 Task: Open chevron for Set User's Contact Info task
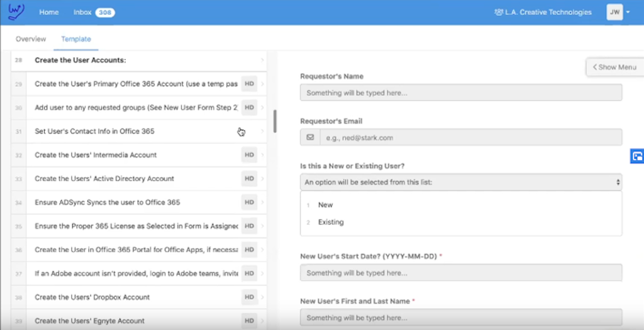point(262,131)
